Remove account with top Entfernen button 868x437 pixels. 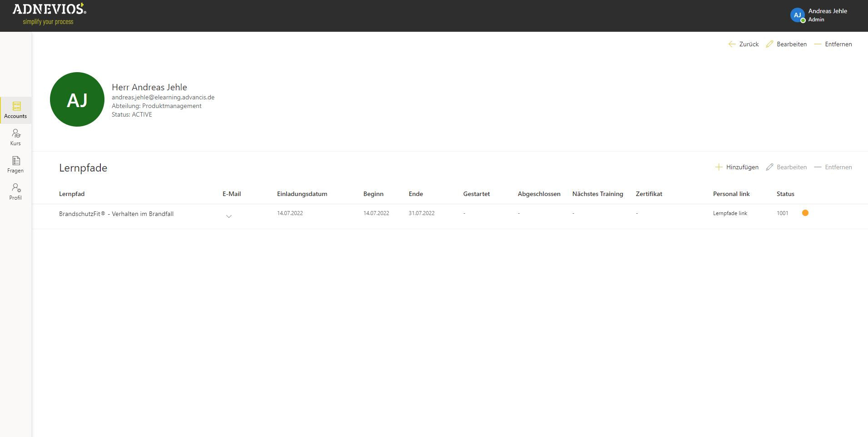pos(833,44)
